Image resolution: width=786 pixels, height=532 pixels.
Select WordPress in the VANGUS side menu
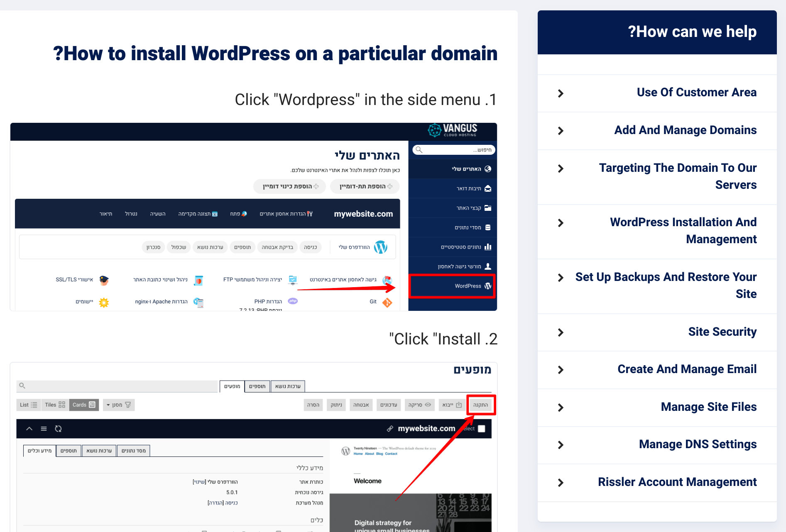click(452, 286)
